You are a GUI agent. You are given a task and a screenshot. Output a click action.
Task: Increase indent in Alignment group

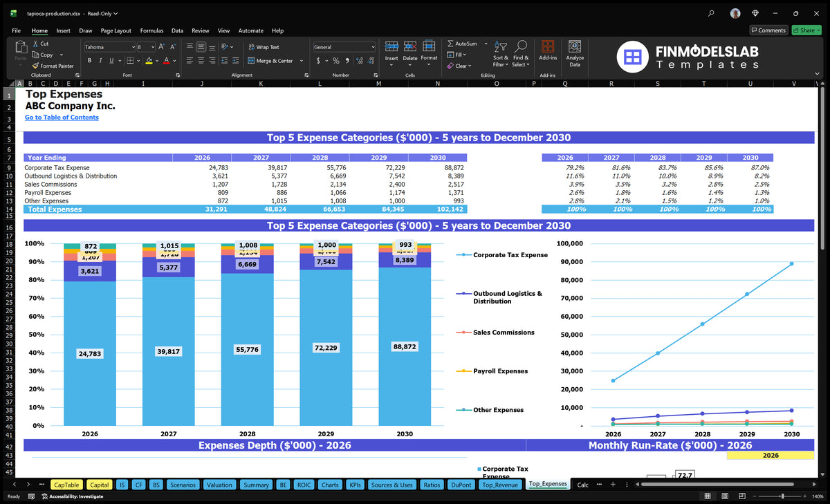coord(234,60)
